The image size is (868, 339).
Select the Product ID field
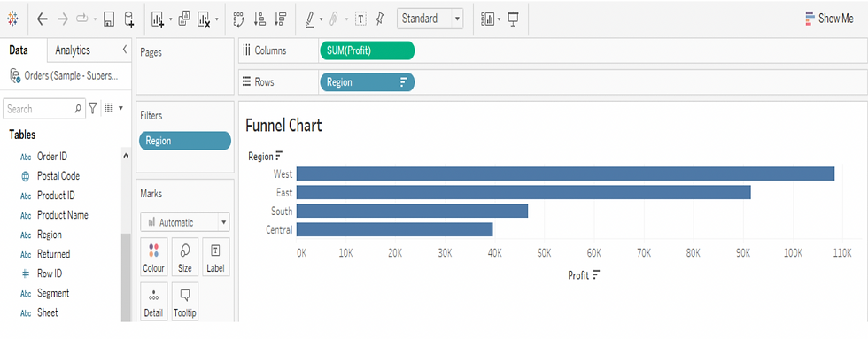click(56, 196)
